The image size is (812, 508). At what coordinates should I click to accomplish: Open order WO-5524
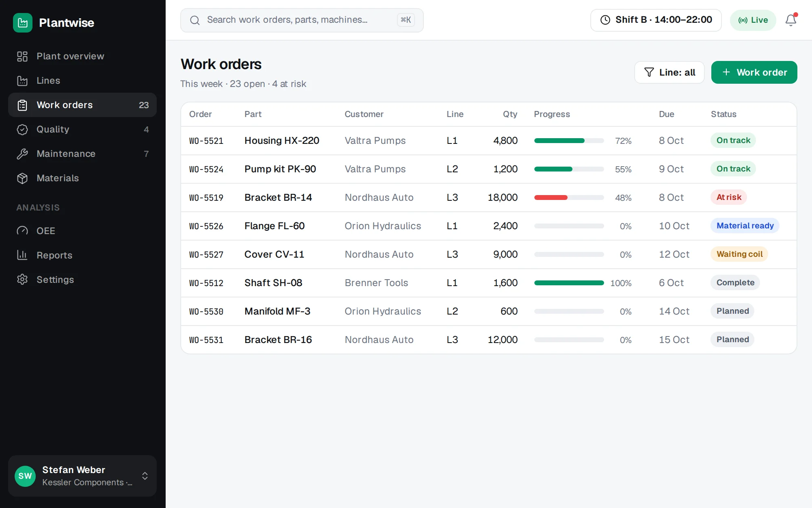tap(206, 169)
